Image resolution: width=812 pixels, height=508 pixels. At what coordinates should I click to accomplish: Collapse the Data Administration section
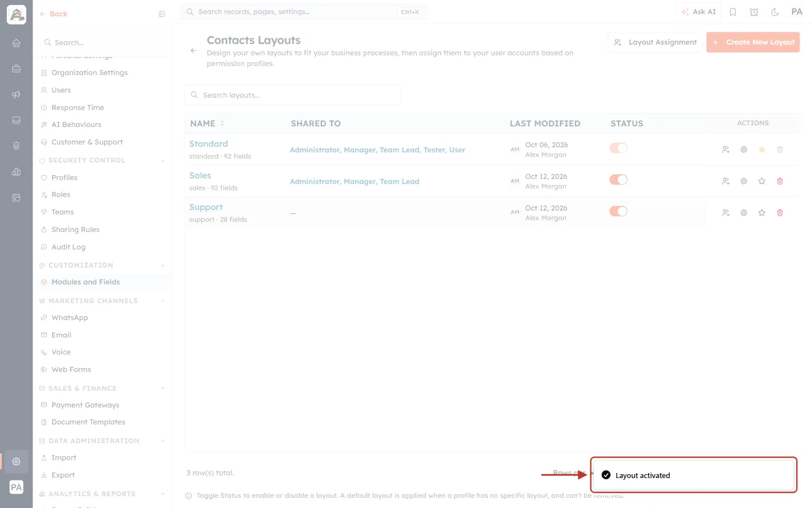[163, 441]
